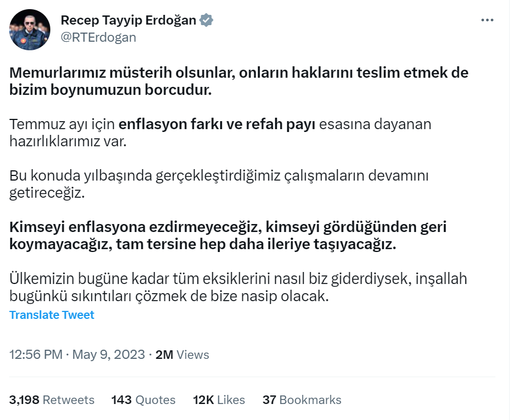Show the 3,198 Retweets list

click(51, 400)
